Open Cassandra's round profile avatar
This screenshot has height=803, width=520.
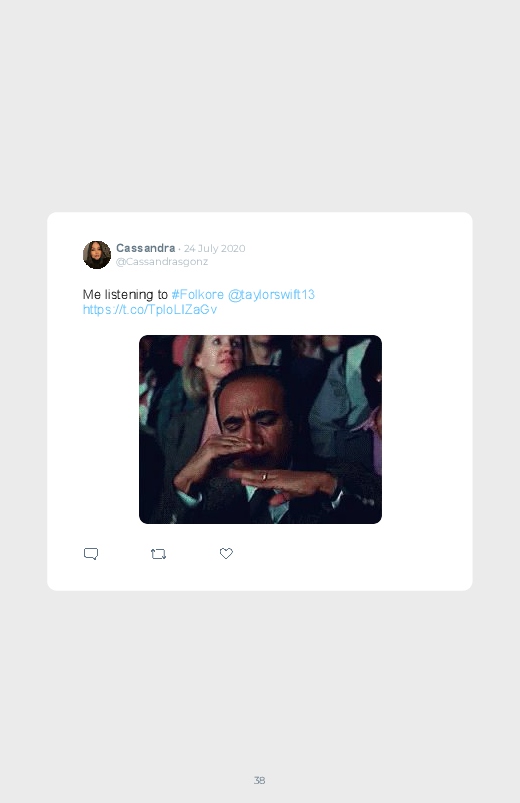[97, 255]
